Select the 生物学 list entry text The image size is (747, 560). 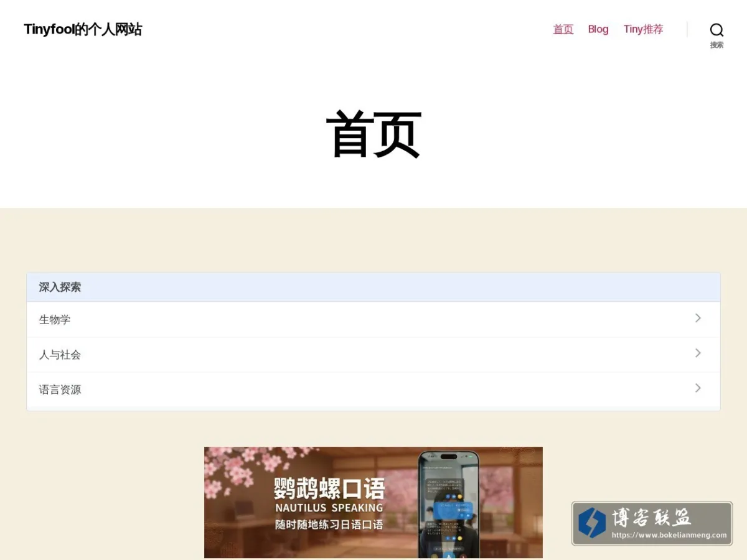coord(55,320)
